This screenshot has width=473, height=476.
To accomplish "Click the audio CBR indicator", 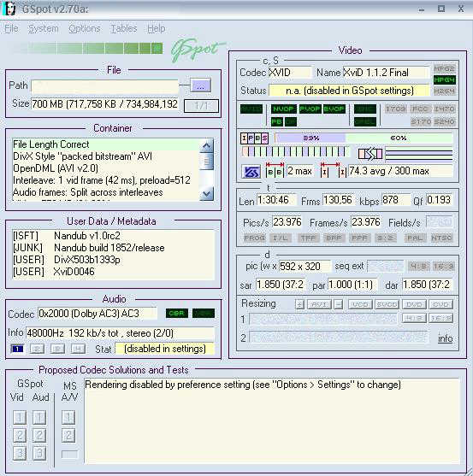I will click(177, 314).
